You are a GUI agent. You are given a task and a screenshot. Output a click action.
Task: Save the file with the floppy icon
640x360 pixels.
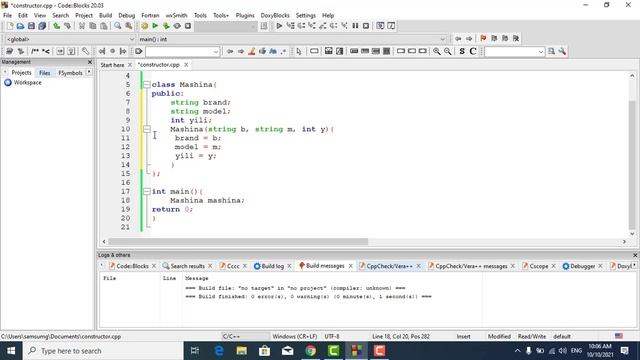point(31,26)
